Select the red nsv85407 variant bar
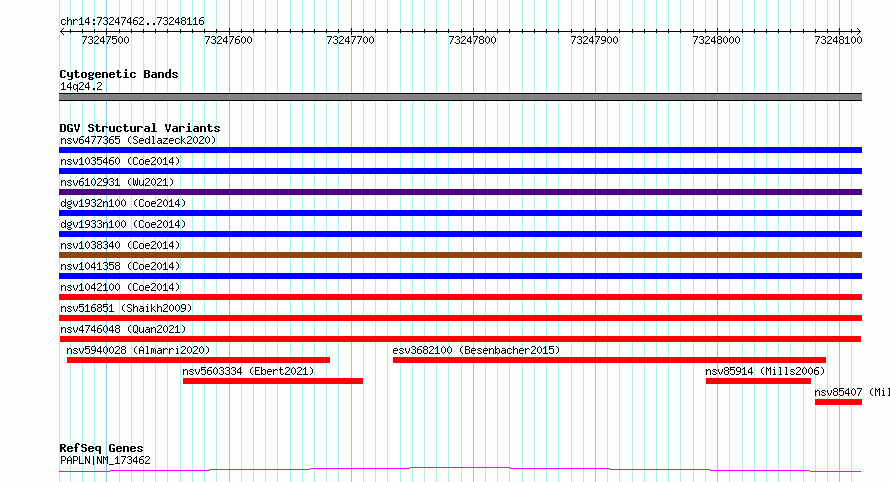The width and height of the screenshot is (890, 482). click(x=838, y=402)
